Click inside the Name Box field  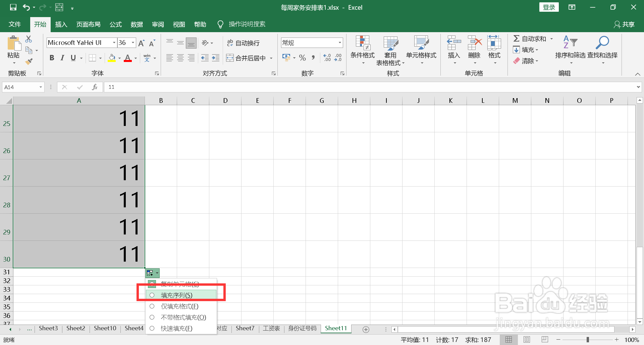[20, 87]
